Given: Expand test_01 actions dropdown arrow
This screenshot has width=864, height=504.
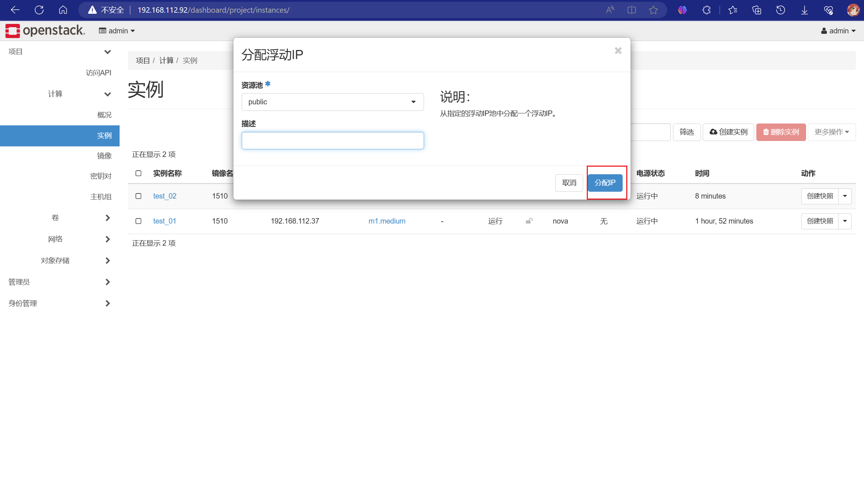Looking at the screenshot, I should tap(845, 221).
